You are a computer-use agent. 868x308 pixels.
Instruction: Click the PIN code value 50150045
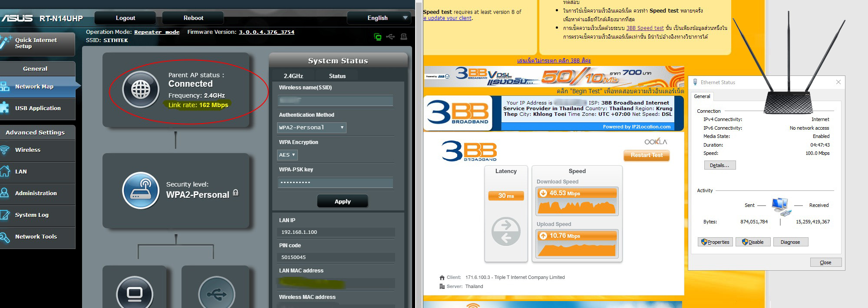click(x=294, y=257)
